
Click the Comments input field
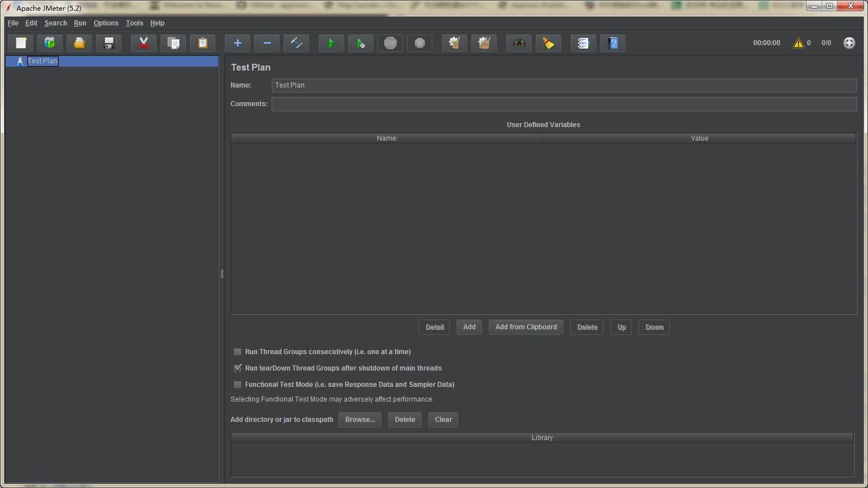[x=564, y=104]
